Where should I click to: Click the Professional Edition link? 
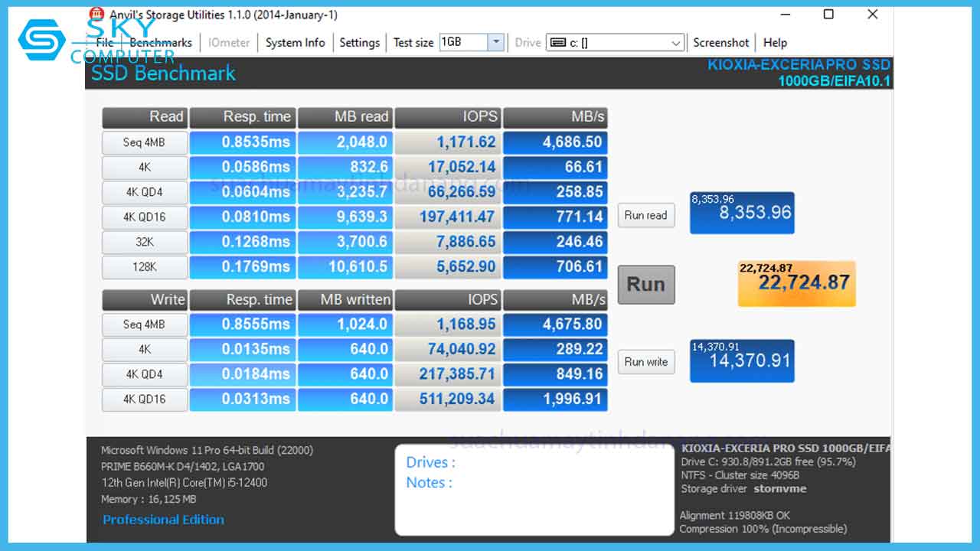coord(164,520)
